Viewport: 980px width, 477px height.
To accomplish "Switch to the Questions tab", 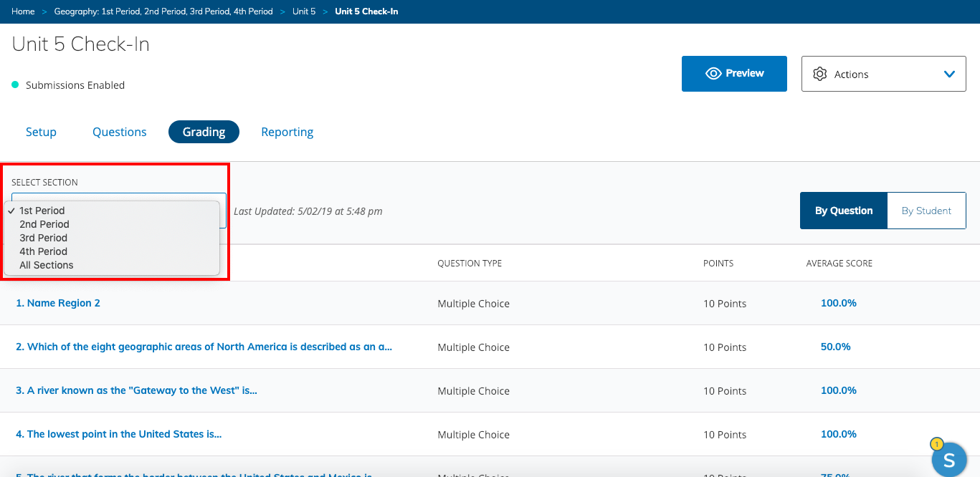I will [x=120, y=132].
